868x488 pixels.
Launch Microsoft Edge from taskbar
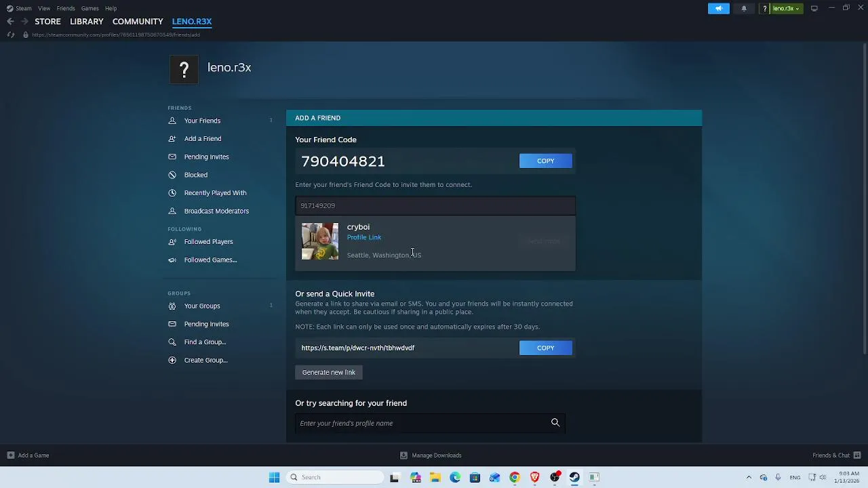[x=455, y=477]
